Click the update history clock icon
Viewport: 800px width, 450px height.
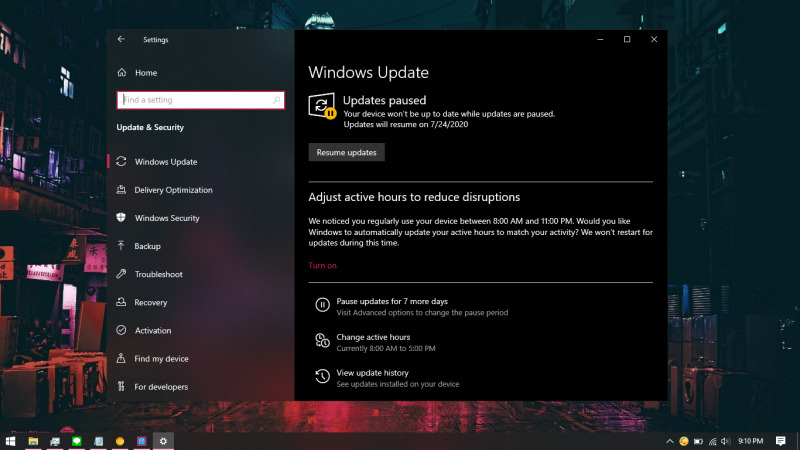[x=322, y=376]
